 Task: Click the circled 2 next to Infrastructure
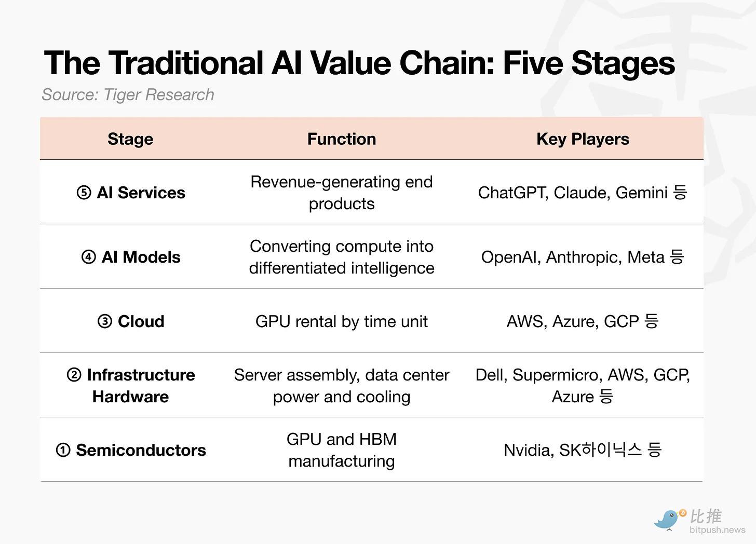pos(74,375)
